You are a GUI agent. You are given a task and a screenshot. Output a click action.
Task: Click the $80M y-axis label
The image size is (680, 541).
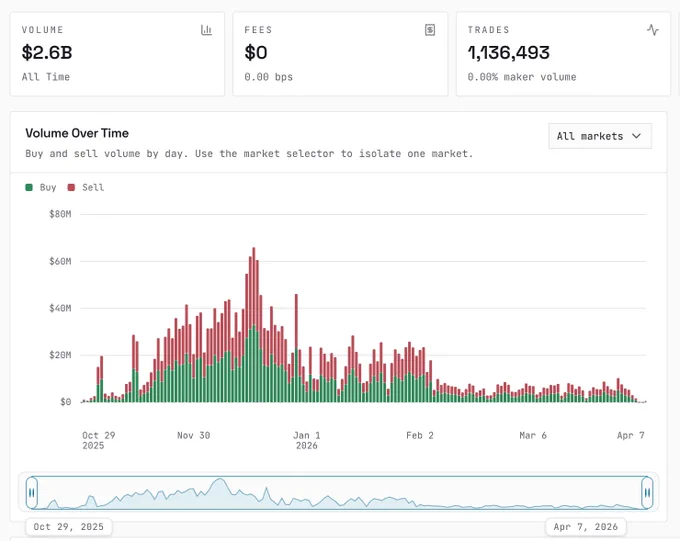60,214
